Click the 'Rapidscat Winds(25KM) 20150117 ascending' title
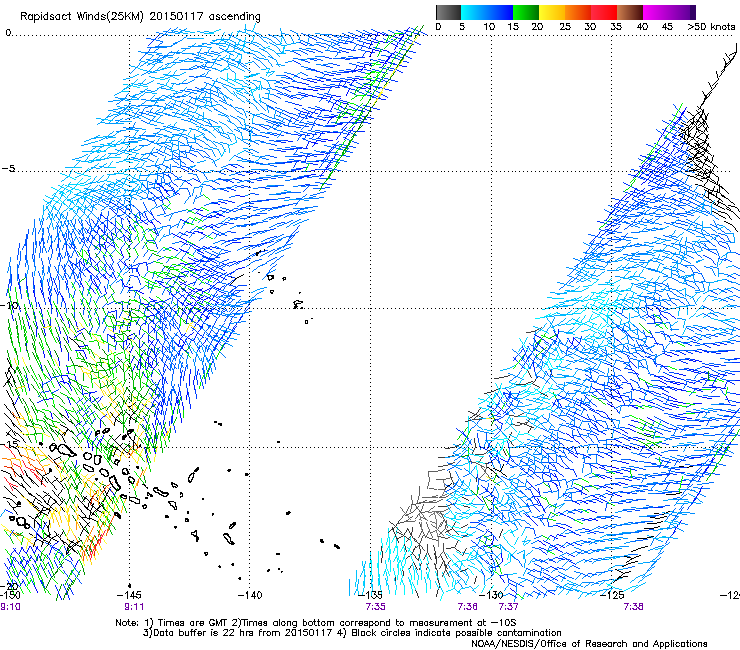740x650 pixels. tap(140, 17)
